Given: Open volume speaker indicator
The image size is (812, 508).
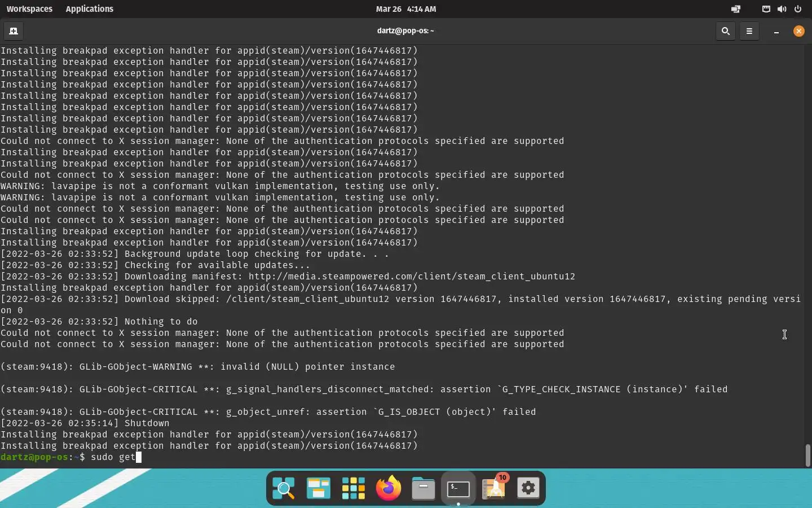Looking at the screenshot, I should [x=782, y=9].
